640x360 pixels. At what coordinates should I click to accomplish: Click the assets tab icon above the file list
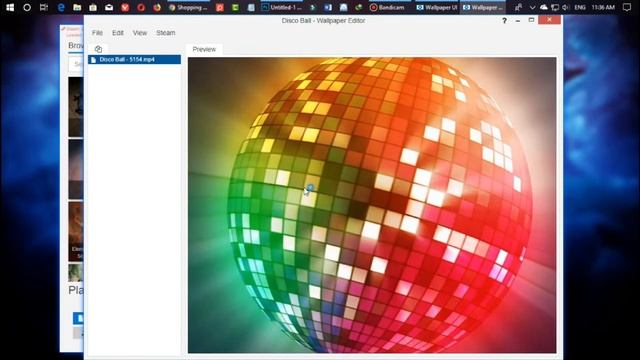click(x=98, y=49)
